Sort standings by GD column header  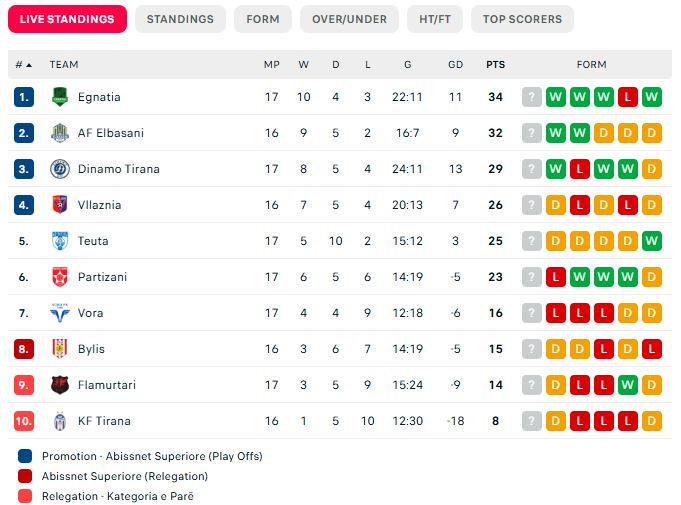point(455,65)
